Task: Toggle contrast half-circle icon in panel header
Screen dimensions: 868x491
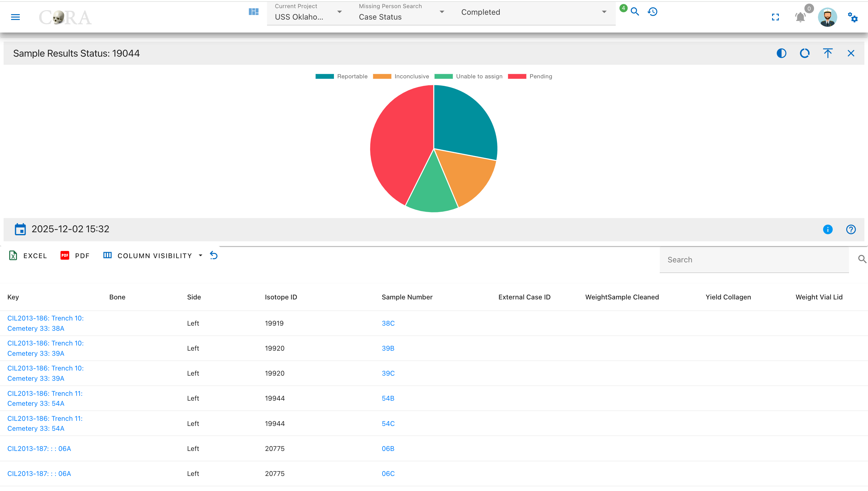Action: pos(781,53)
